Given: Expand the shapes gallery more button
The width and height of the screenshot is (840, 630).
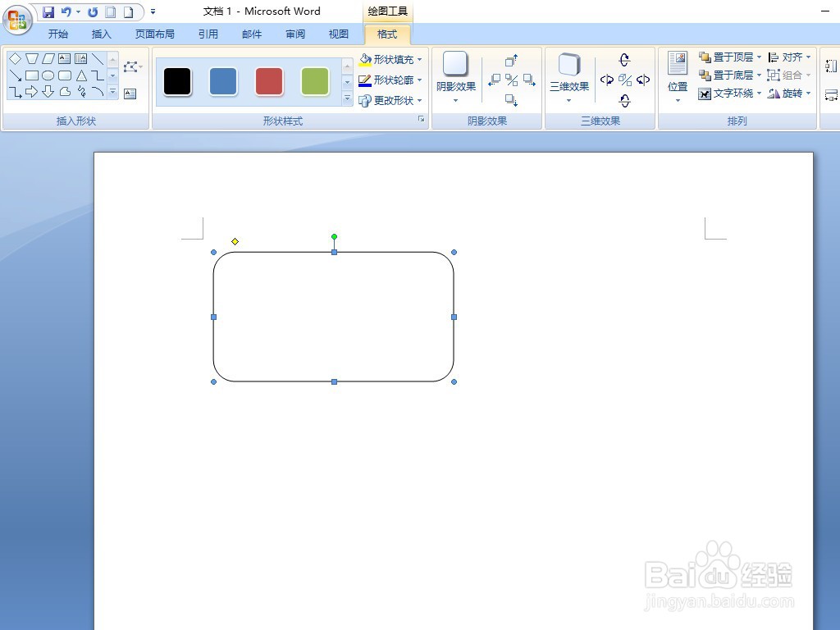Looking at the screenshot, I should 112,92.
